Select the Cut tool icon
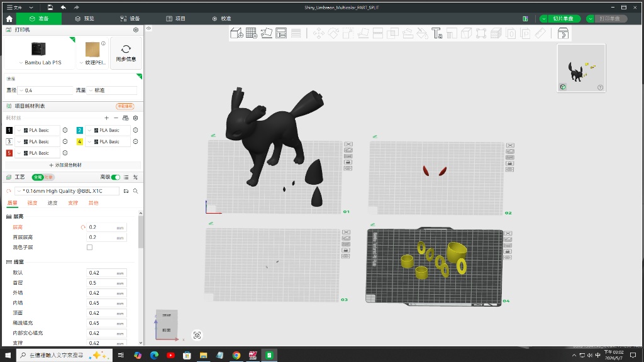The image size is (644, 362). point(378,33)
